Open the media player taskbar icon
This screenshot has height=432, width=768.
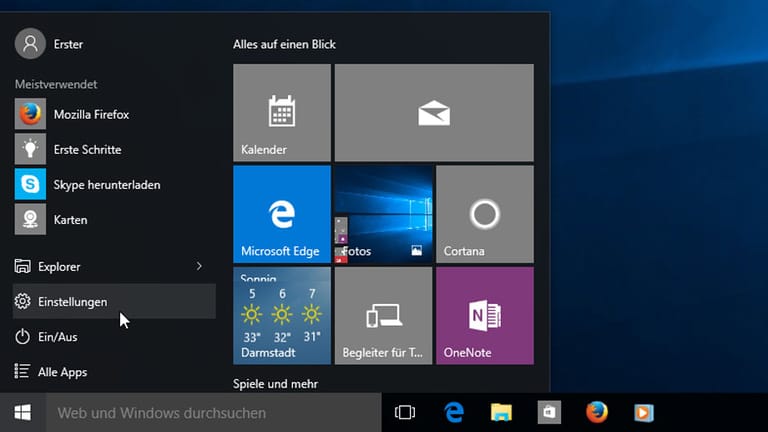point(644,412)
